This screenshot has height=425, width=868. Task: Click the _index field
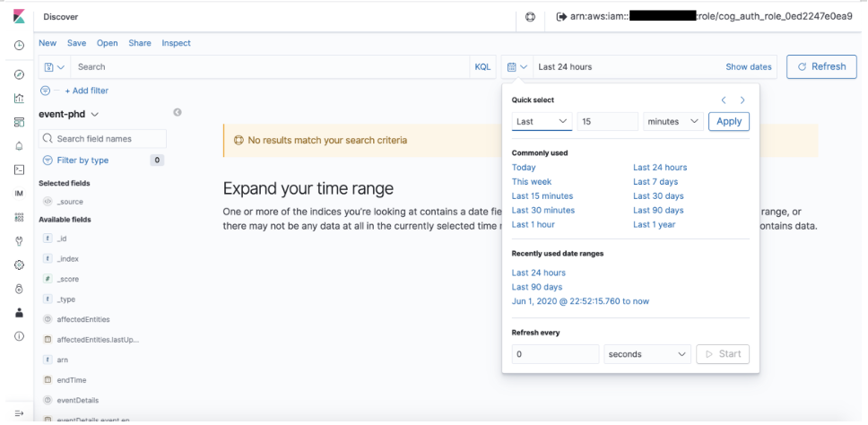(x=67, y=258)
